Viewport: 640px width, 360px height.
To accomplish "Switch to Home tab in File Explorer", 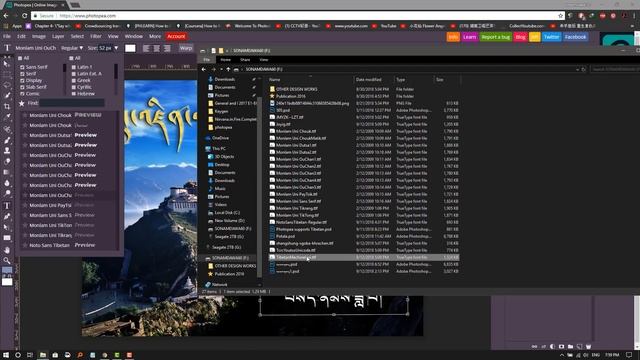I will click(x=225, y=60).
